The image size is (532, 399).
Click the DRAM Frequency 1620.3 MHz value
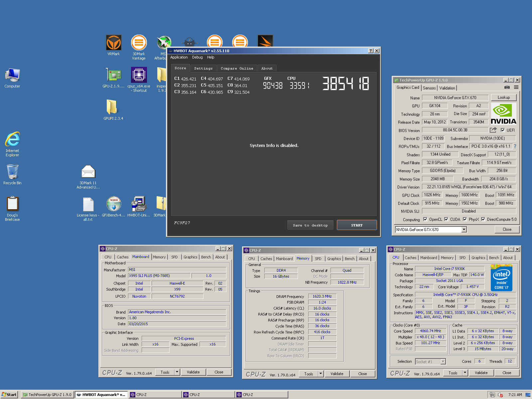pyautogui.click(x=322, y=296)
